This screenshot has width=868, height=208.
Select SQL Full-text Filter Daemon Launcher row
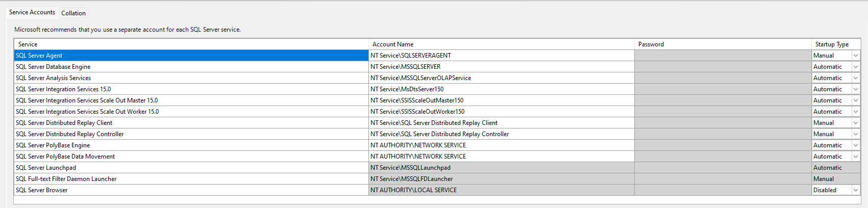[191, 179]
